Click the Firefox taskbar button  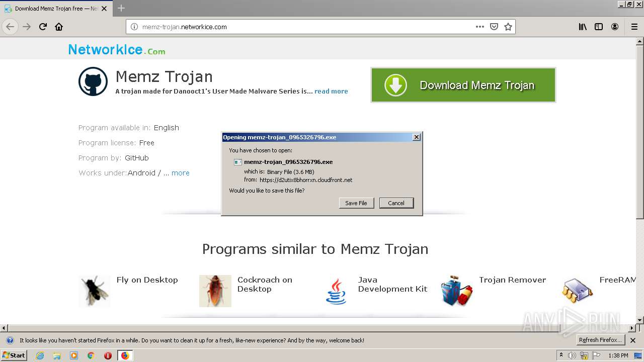click(x=125, y=355)
